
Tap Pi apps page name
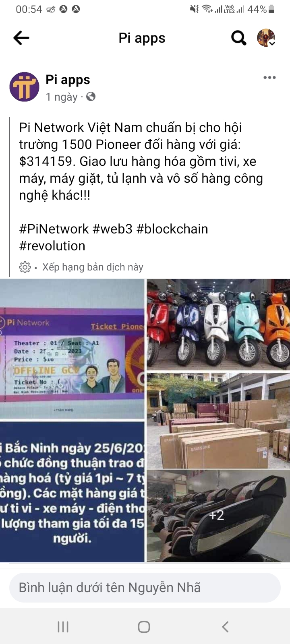point(68,80)
